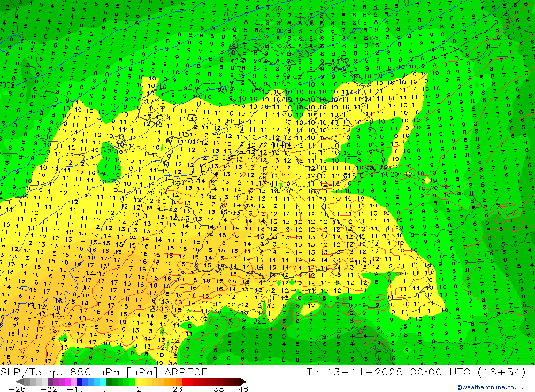535x392 pixels.
Task: Click the '12' legend value
Action: coord(136,389)
